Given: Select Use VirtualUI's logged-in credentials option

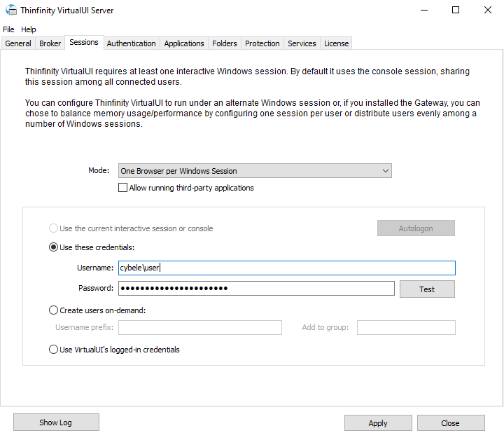Looking at the screenshot, I should pyautogui.click(x=53, y=350).
